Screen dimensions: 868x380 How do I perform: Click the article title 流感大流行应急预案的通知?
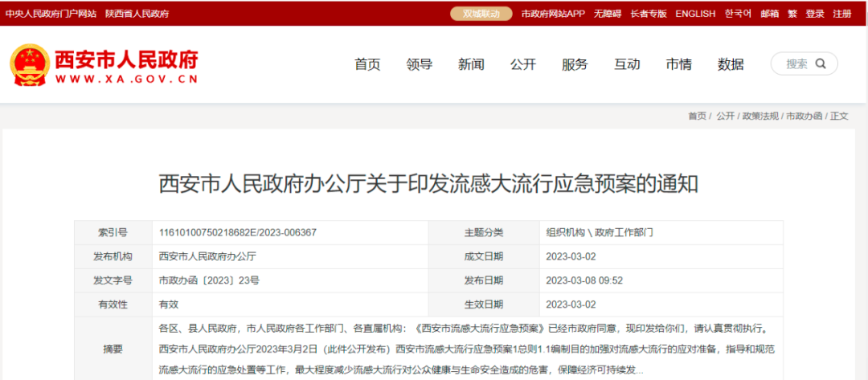[428, 184]
